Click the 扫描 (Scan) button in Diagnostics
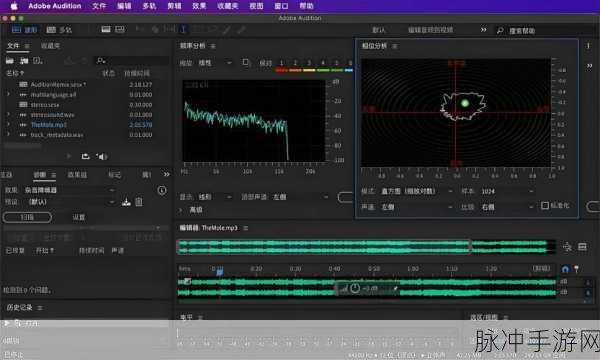Screen dimensions: 600x360 [27, 217]
